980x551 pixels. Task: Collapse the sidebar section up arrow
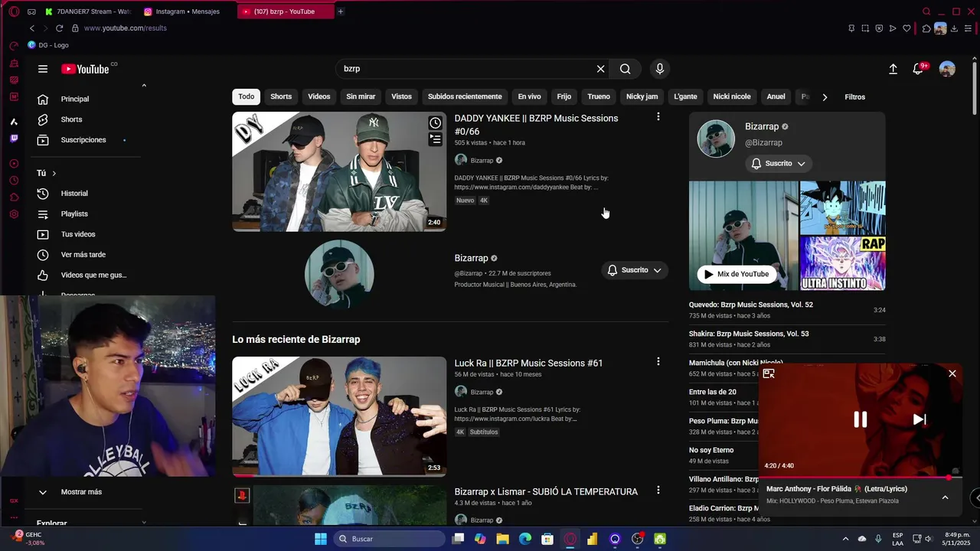point(144,86)
